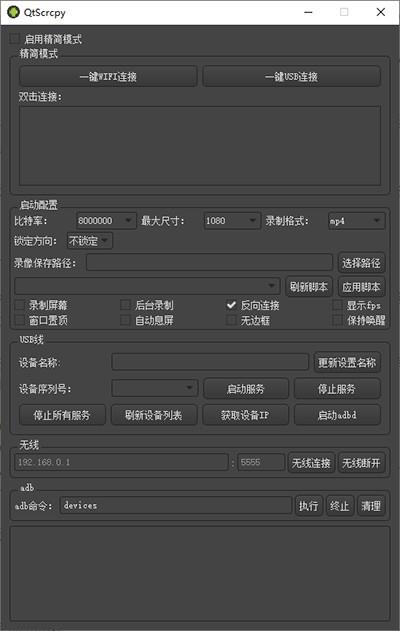Image resolution: width=400 pixels, height=631 pixels.
Task: Open the 比特率 dropdown showing 8000000
Action: pos(106,221)
